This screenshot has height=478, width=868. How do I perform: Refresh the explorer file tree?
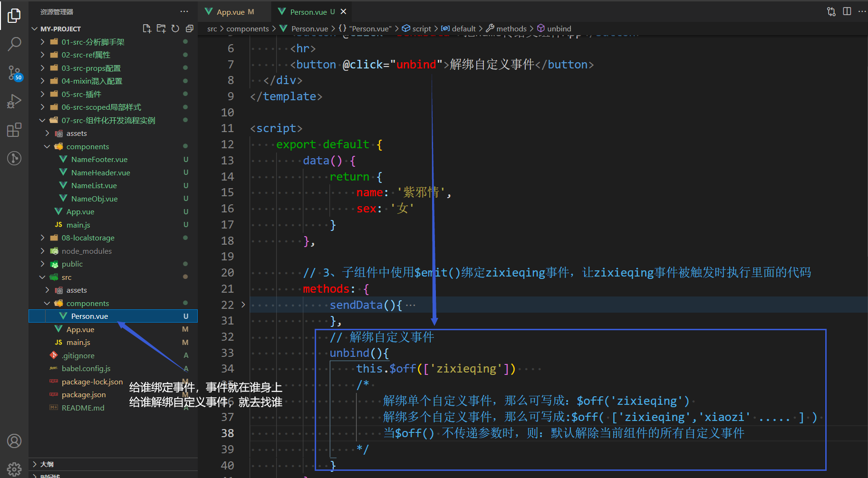click(x=175, y=29)
